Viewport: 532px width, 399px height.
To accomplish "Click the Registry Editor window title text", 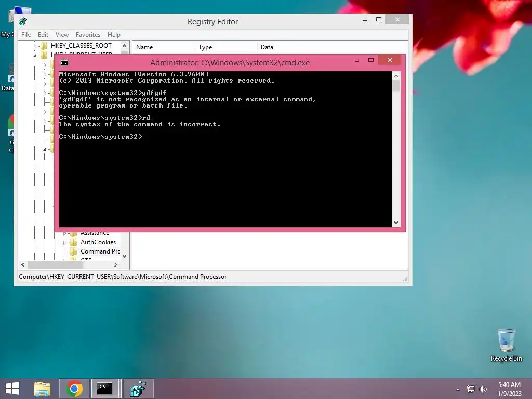I will pos(212,22).
